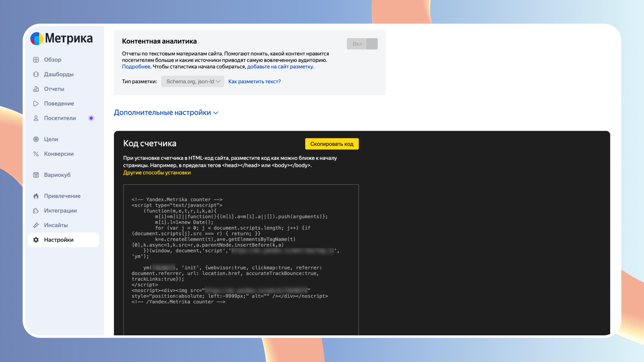Expand Дополнительные настройки section
Screen dimensions: 644x362
pyautogui.click(x=166, y=112)
